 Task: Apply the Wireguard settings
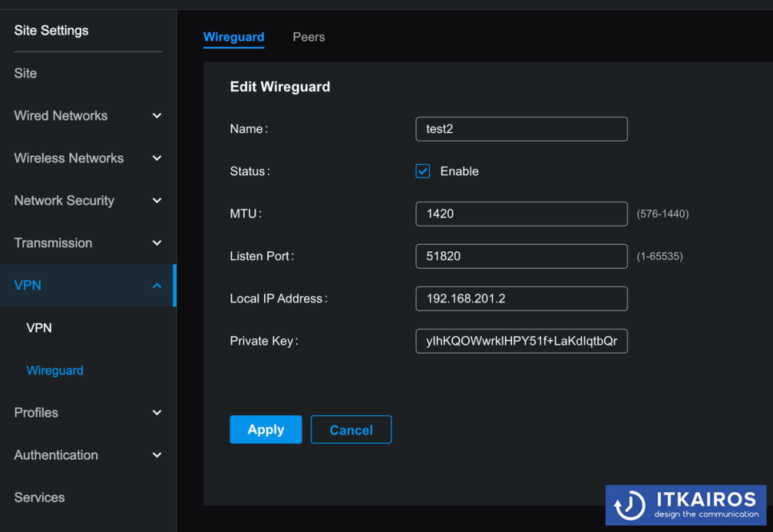pos(266,430)
